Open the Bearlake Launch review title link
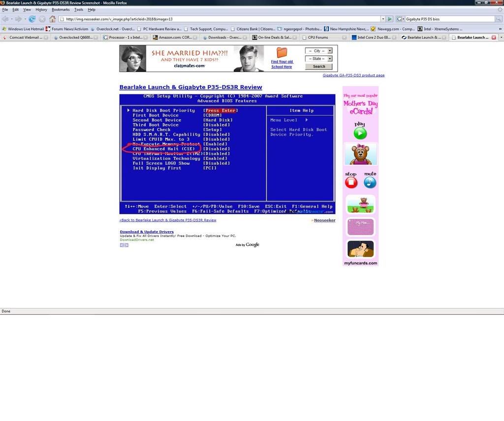Viewport: 504px width, 421px height. [190, 87]
